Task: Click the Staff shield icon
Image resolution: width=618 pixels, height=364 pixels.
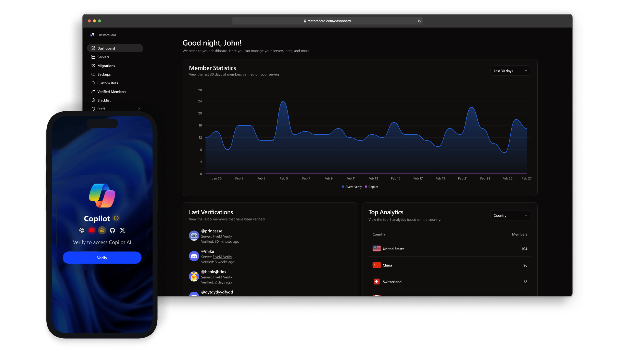Action: [x=93, y=109]
